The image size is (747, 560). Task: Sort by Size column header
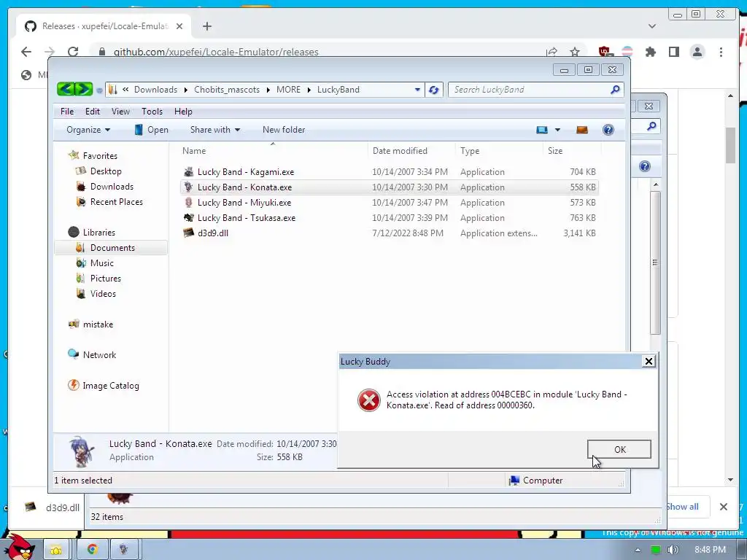(x=555, y=150)
